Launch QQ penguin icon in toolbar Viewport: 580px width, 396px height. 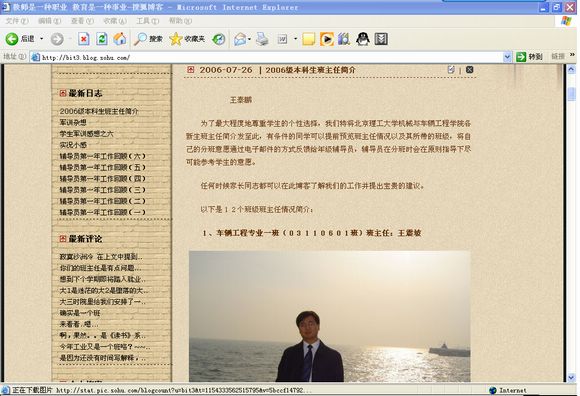click(x=362, y=39)
